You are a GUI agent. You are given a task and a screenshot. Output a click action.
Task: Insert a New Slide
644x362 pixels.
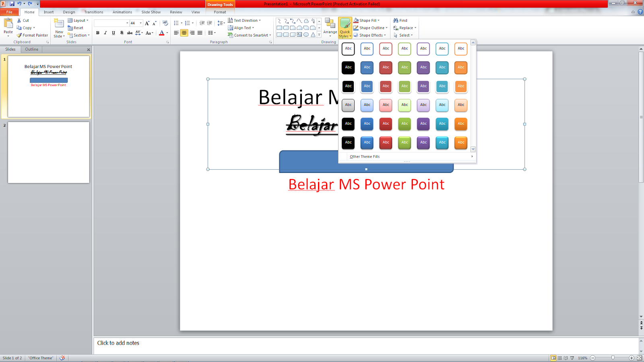(59, 28)
